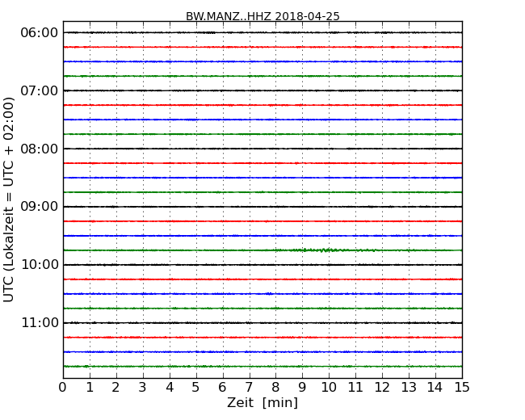Screen dimensions: 525x420
Task: Click the black trace at 11:00
Action: coord(262,323)
